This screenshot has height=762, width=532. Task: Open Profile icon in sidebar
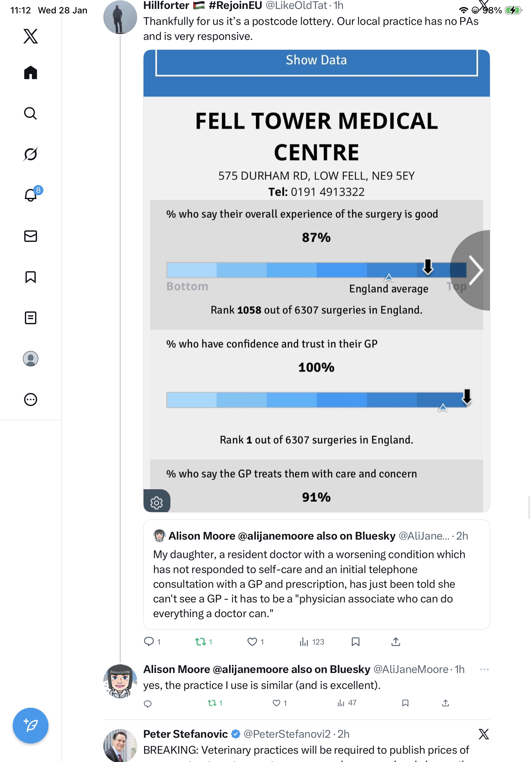[x=31, y=358]
